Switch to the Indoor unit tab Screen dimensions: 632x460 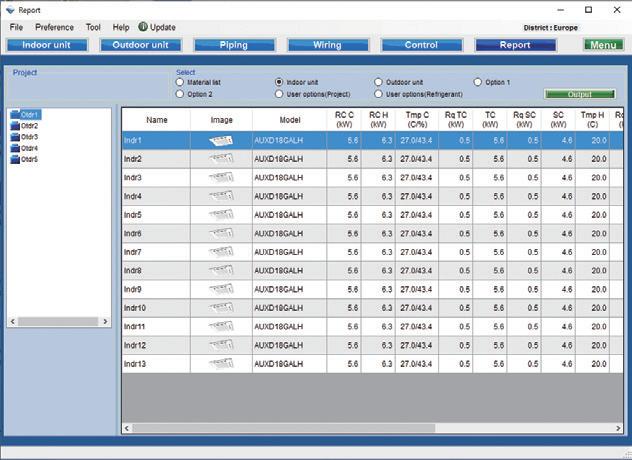47,45
